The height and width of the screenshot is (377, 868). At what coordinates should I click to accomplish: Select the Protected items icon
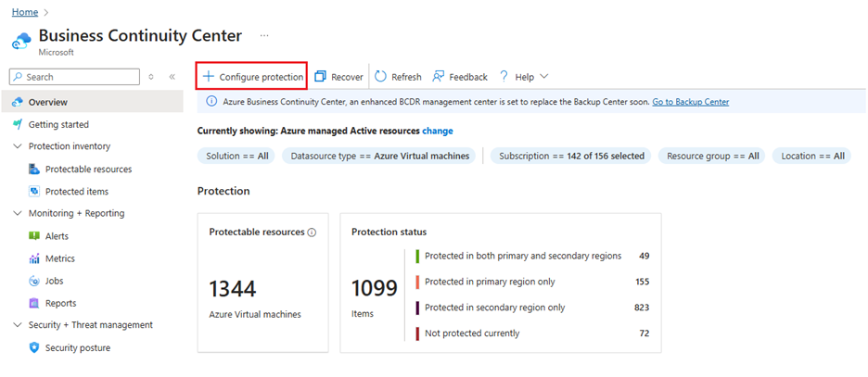(x=34, y=191)
